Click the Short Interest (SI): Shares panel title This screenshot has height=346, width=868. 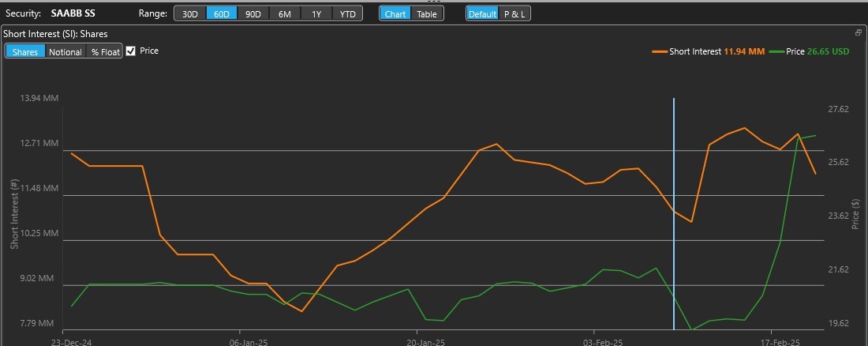click(55, 34)
